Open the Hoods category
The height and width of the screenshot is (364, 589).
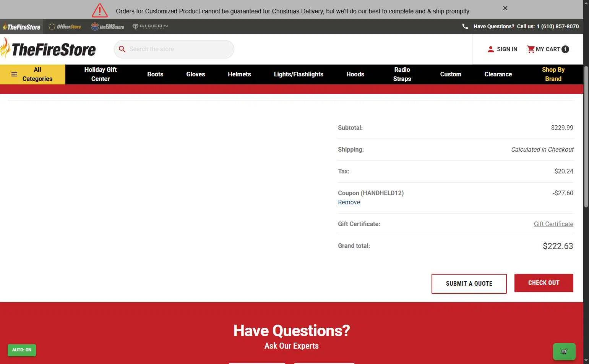(355, 74)
